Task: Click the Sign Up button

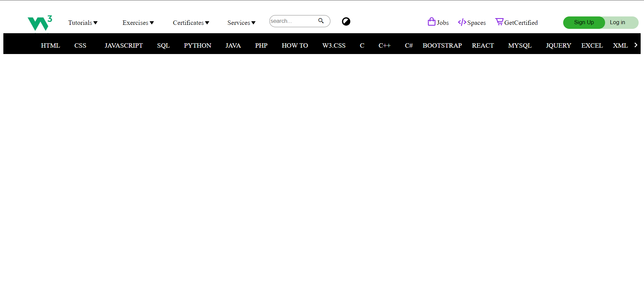Action: [x=584, y=22]
